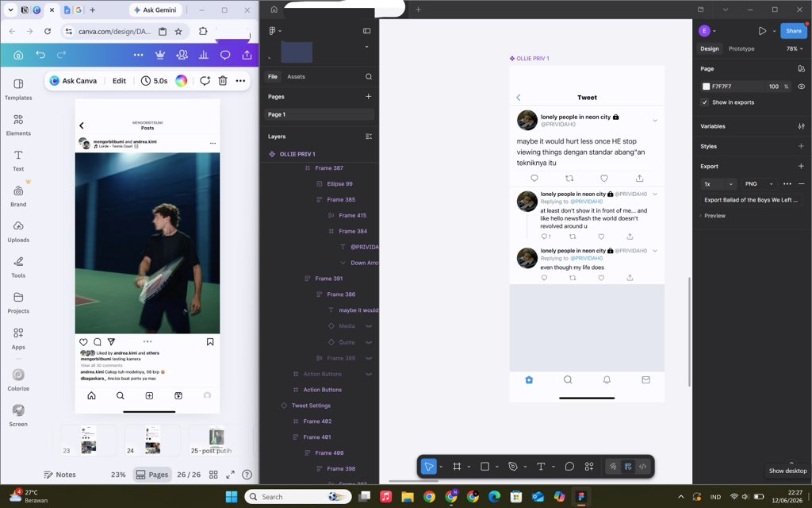Switch to Figma Design tab
The image size is (812, 508).
(x=710, y=48)
